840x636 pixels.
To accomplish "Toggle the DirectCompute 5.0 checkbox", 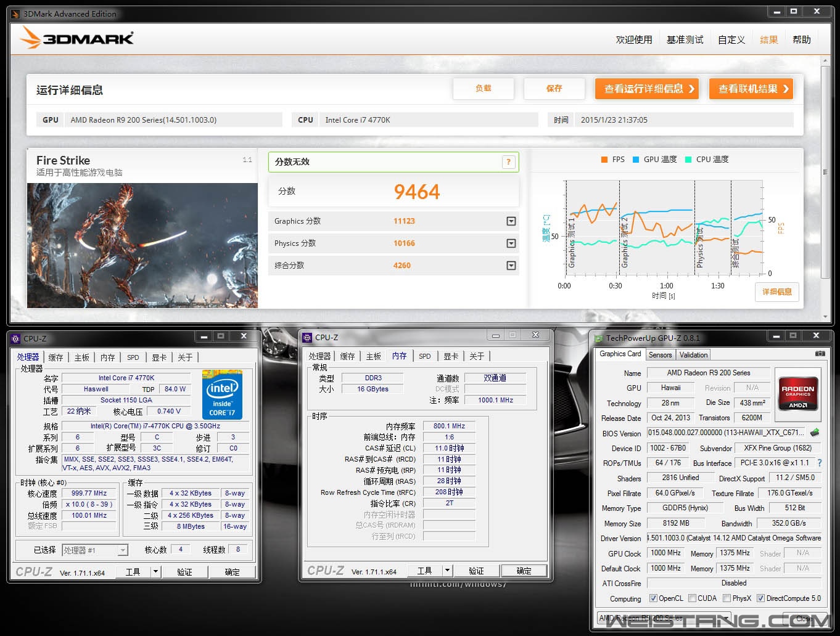I will 761,598.
